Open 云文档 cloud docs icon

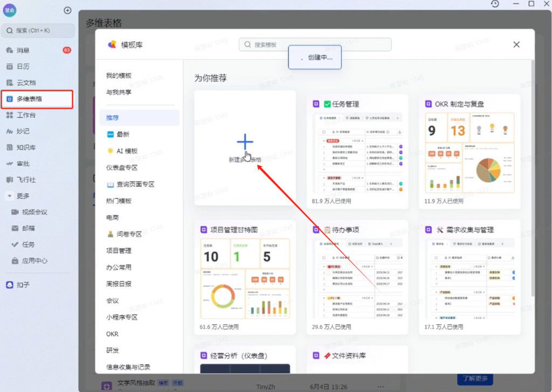tap(10, 82)
